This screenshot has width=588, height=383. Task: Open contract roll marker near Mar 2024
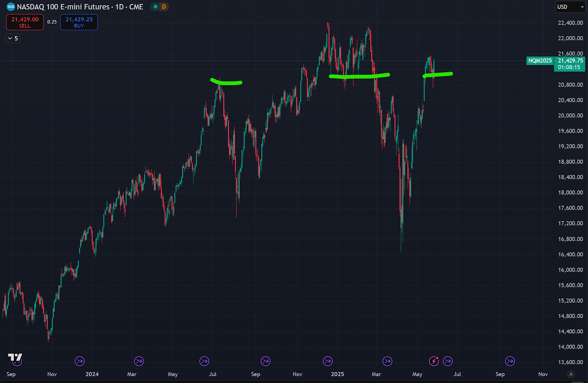[x=139, y=361]
